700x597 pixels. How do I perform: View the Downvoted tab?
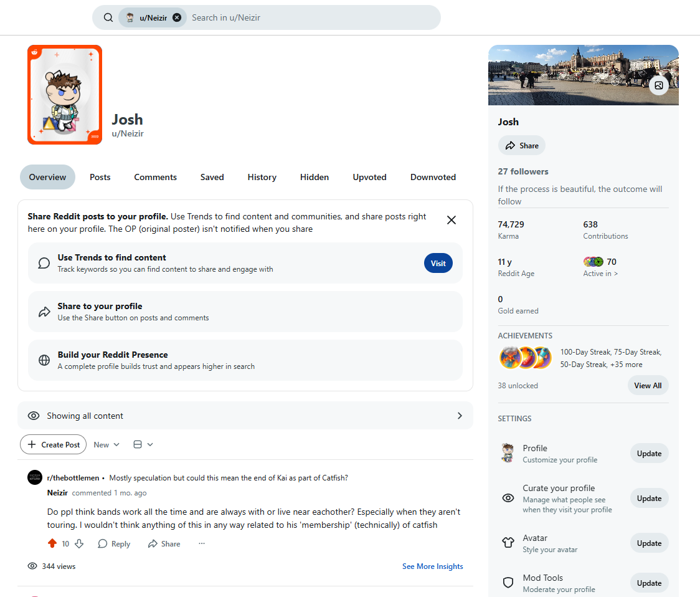click(x=433, y=177)
